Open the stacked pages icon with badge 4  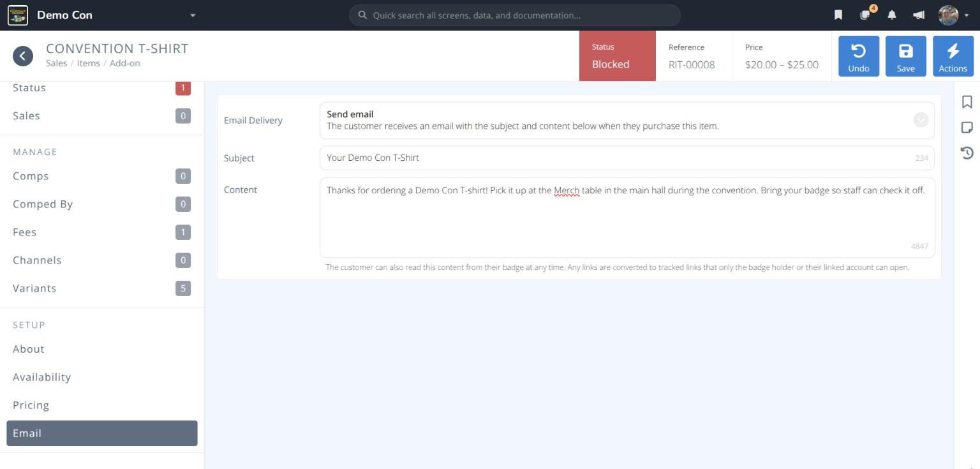tap(865, 15)
